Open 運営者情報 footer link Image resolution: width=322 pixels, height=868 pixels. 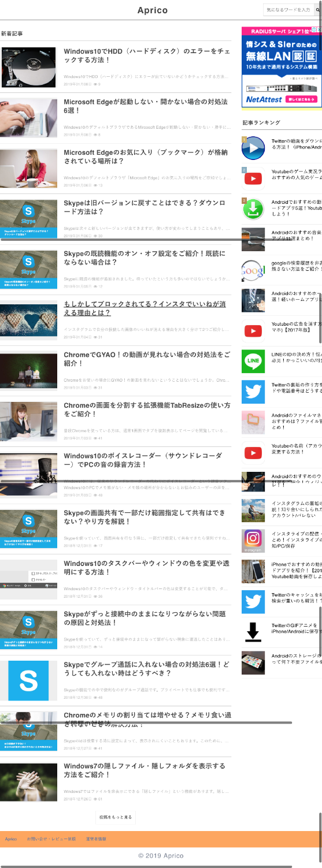click(96, 839)
